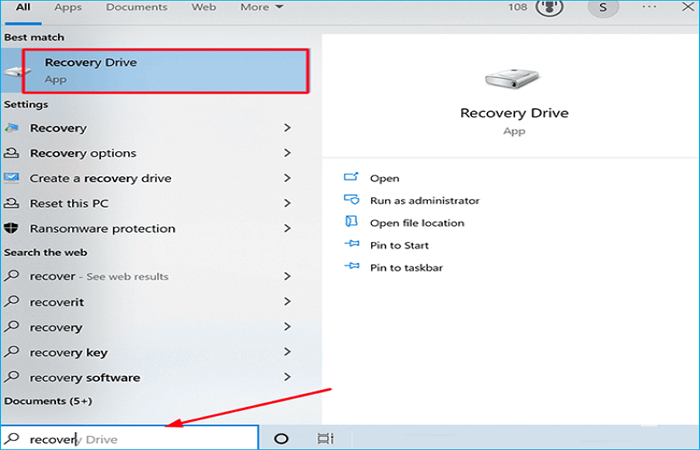Screen dimensions: 700x450
Task: Open Cortana circle icon on taskbar
Action: pos(281,439)
